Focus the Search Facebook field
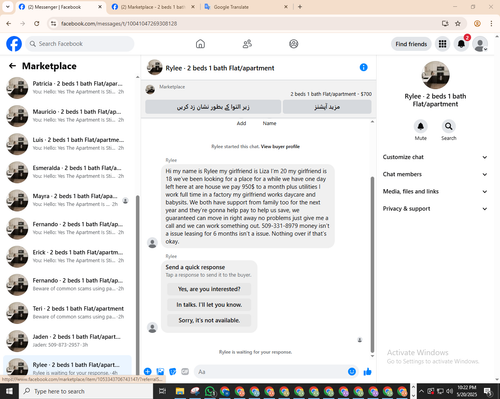The image size is (500, 399). [80, 44]
